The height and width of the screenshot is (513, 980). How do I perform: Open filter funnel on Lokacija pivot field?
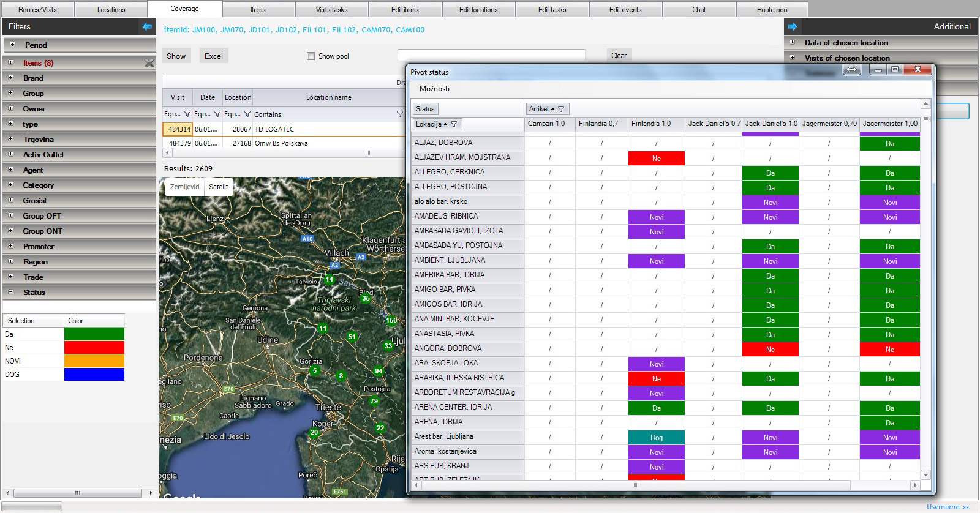tap(454, 124)
